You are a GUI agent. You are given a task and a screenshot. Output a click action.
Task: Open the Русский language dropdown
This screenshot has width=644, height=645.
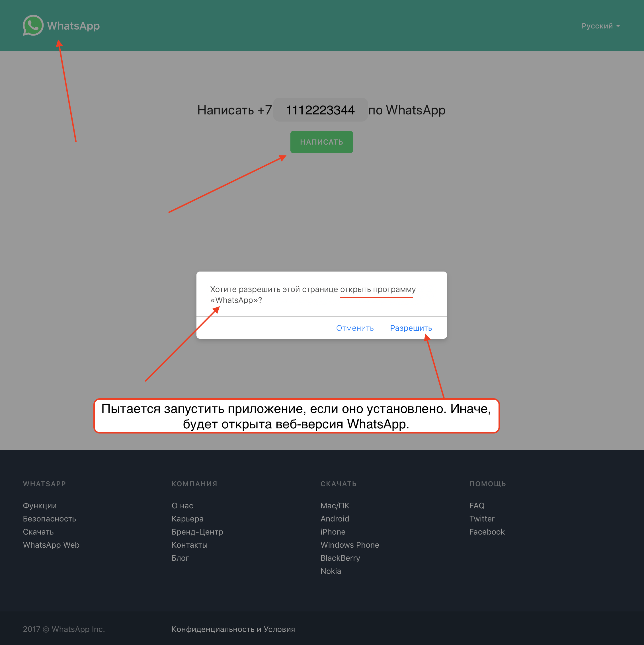(600, 26)
